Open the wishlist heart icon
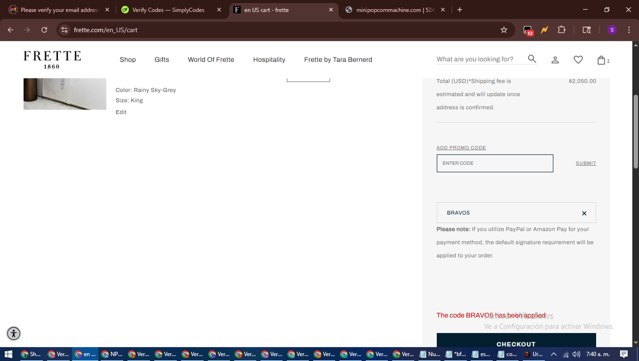The height and width of the screenshot is (361, 639). point(578,60)
